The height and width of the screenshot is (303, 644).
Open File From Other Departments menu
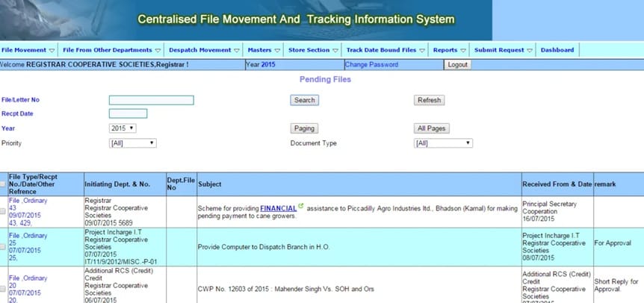click(x=111, y=50)
